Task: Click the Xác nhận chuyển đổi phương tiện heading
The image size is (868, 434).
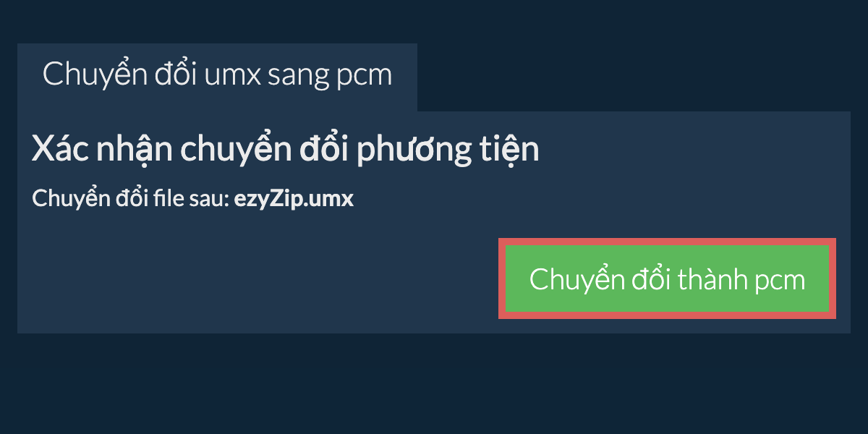Action: [x=286, y=150]
